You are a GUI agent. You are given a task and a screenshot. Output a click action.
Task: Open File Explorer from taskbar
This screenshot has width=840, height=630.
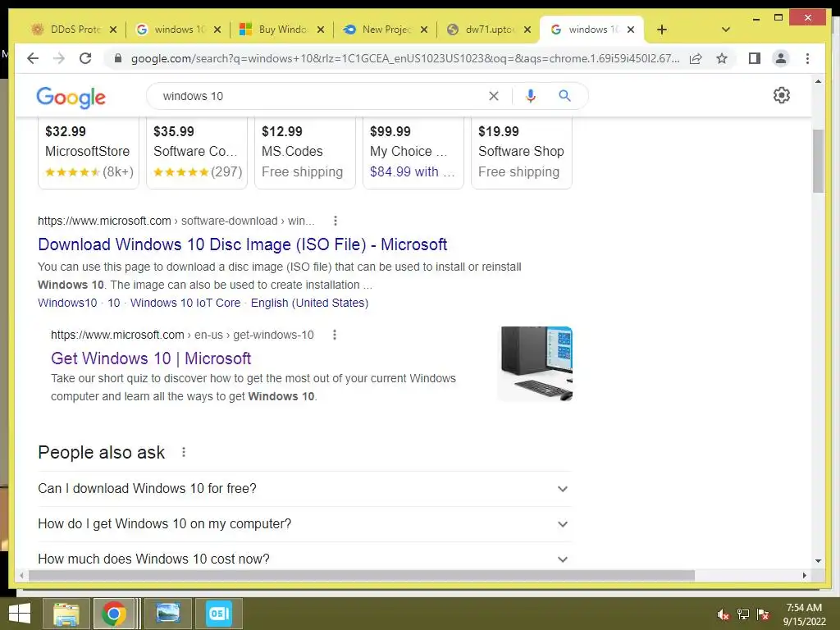coord(66,614)
